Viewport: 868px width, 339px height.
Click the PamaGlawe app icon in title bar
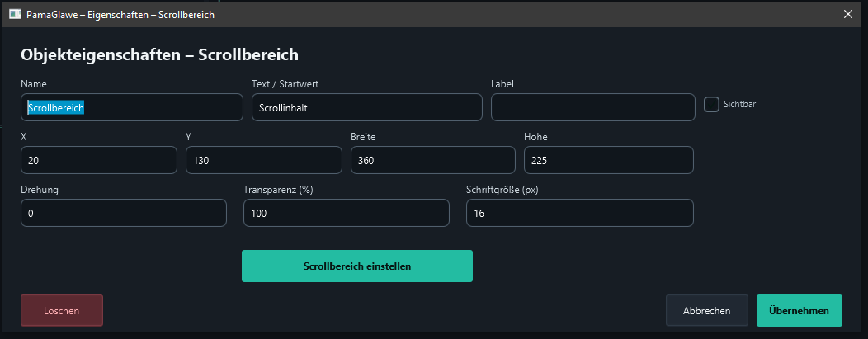point(16,14)
